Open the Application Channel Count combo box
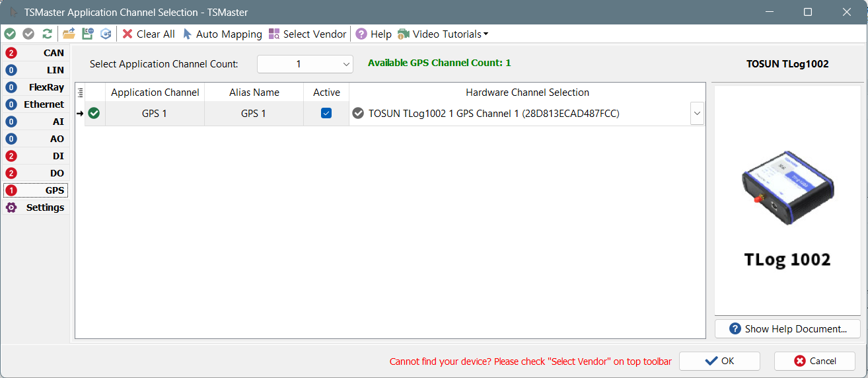This screenshot has height=378, width=868. 305,64
